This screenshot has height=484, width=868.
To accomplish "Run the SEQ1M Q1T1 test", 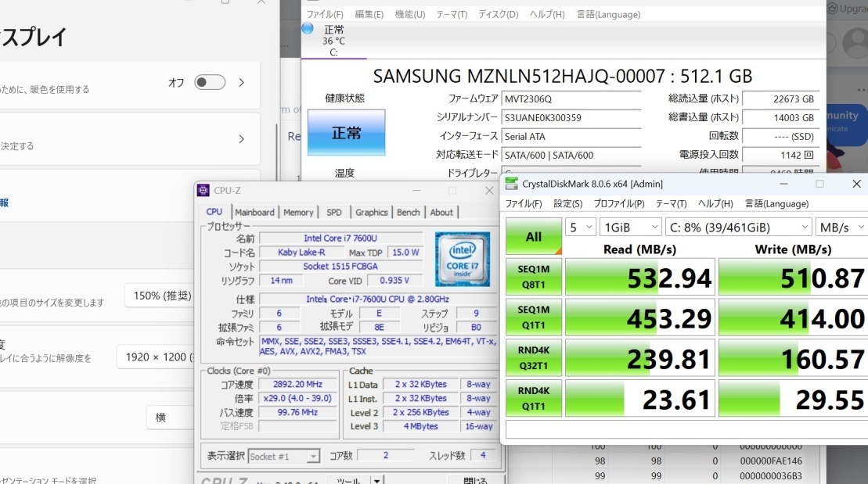I will [x=534, y=317].
